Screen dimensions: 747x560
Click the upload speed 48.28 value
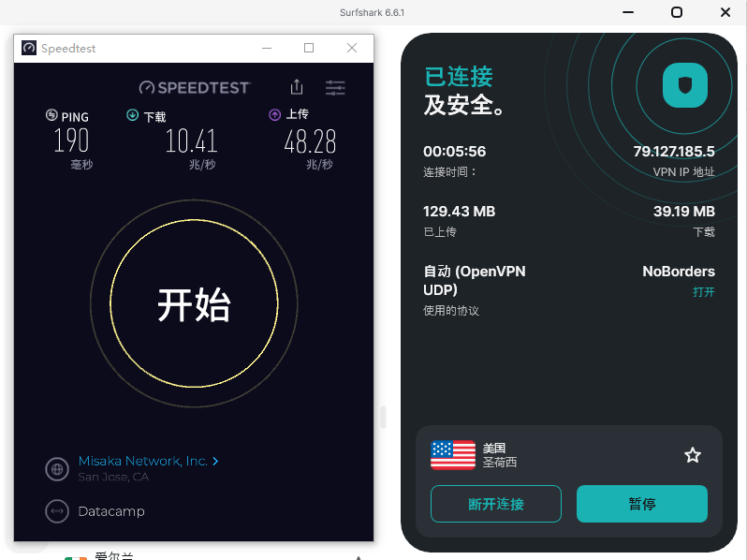click(x=310, y=141)
